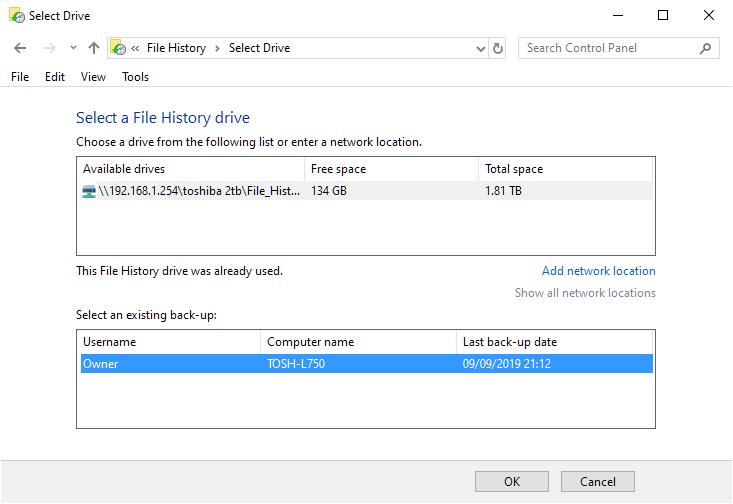This screenshot has height=504, width=733.
Task: Click the 134 GB free space value
Action: pyautogui.click(x=329, y=191)
